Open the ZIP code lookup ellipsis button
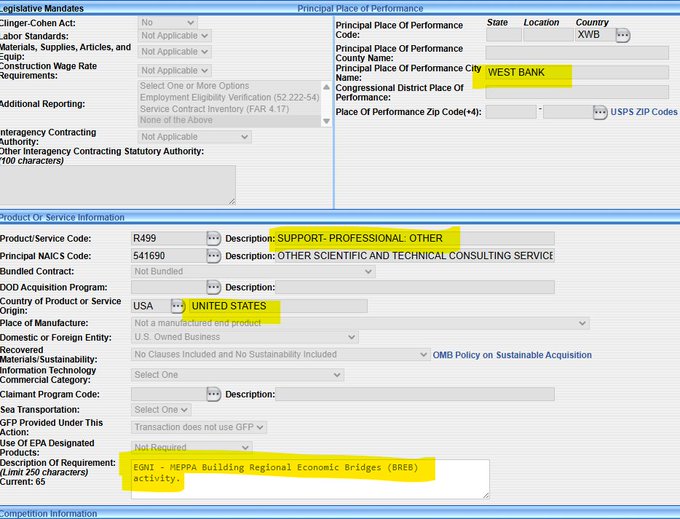This screenshot has height=519, width=680. 600,112
